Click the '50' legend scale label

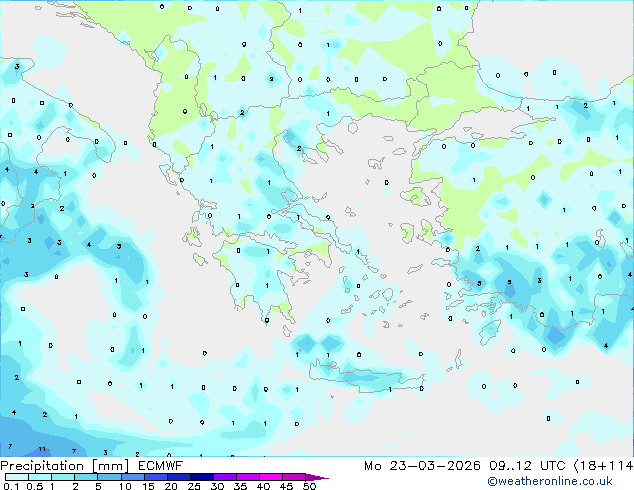coord(310,486)
